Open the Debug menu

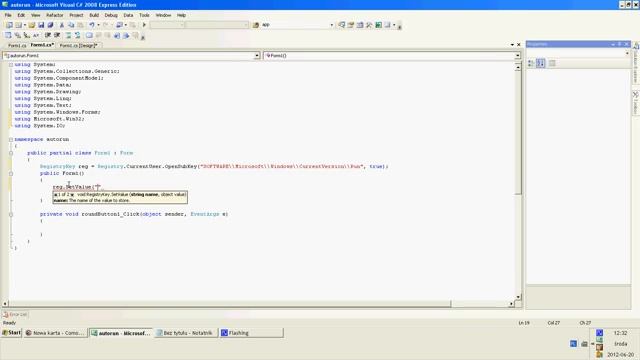click(x=111, y=15)
